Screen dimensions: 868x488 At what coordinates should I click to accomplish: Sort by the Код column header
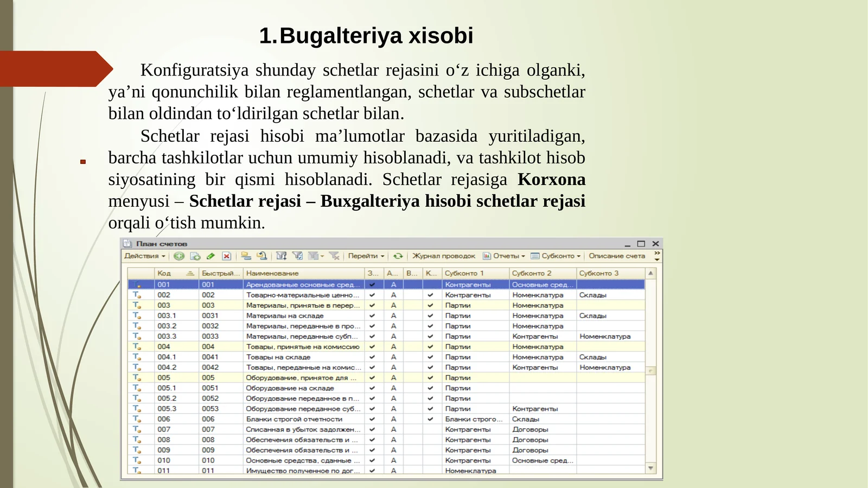tap(176, 273)
